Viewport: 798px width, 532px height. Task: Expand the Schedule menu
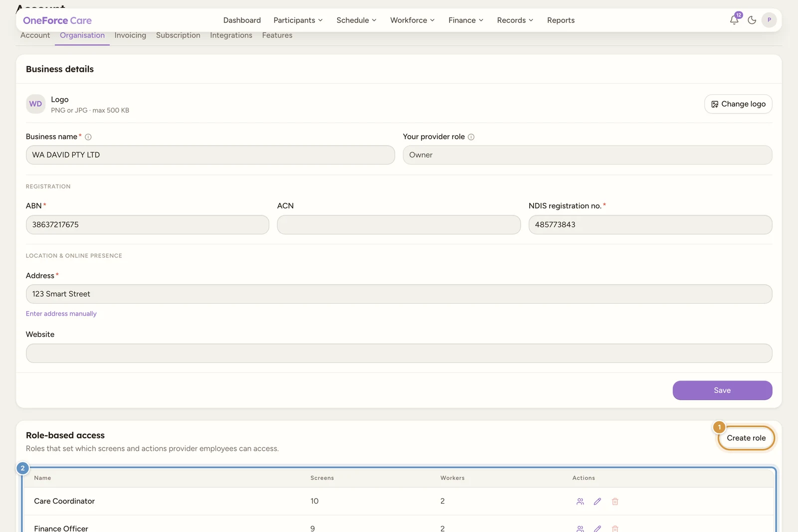click(356, 20)
